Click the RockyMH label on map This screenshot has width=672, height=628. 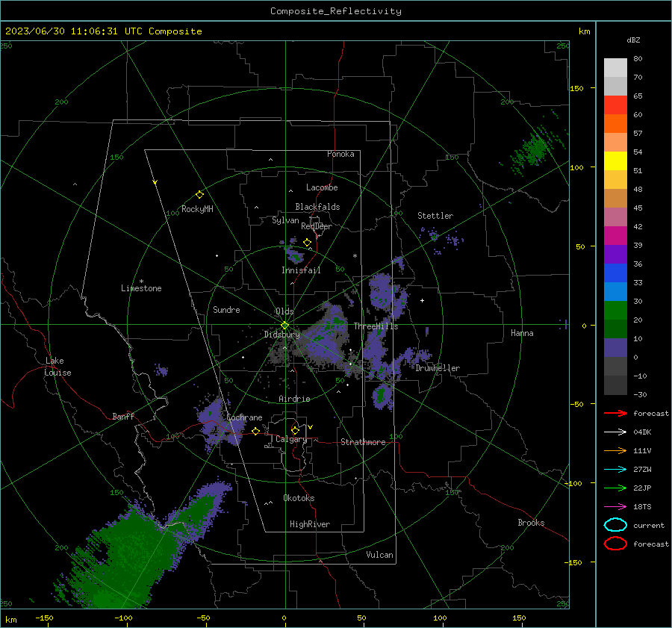(197, 209)
